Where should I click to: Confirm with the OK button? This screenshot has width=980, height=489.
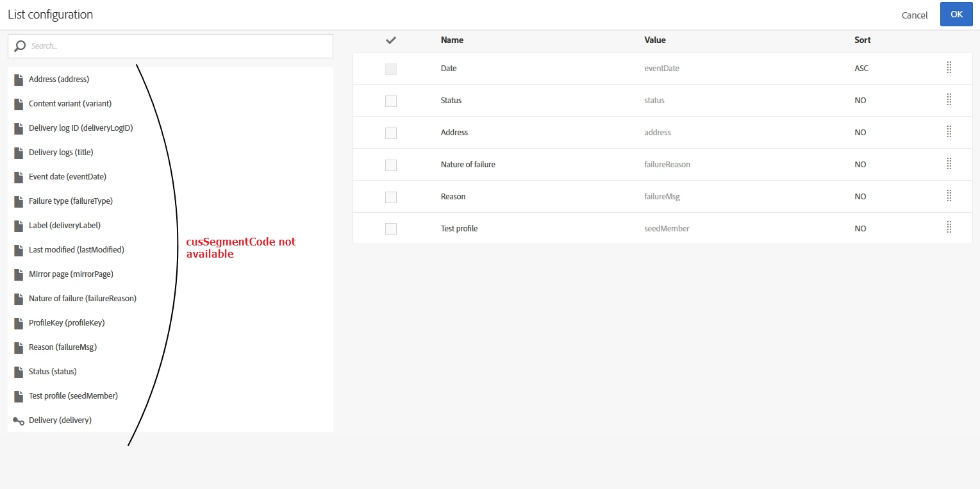pos(956,14)
